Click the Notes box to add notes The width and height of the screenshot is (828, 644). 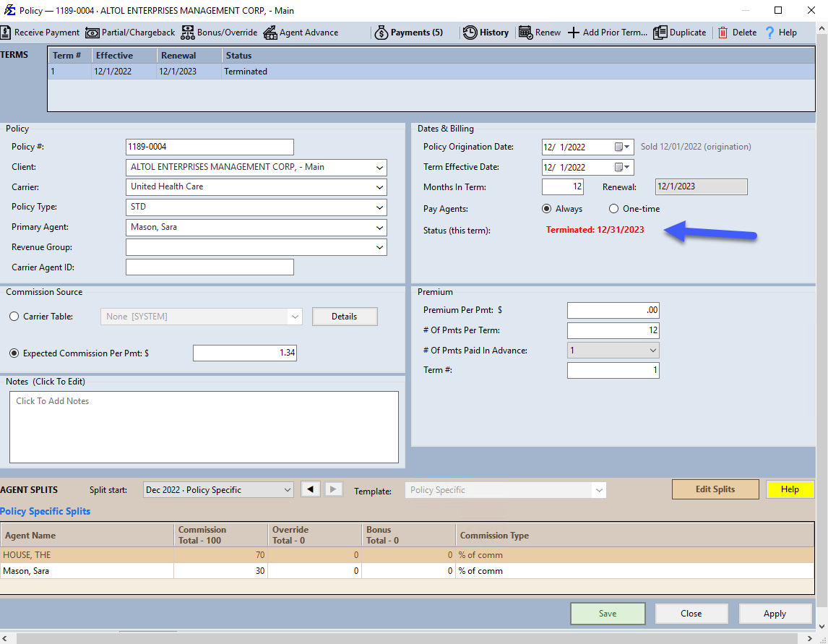[204, 427]
